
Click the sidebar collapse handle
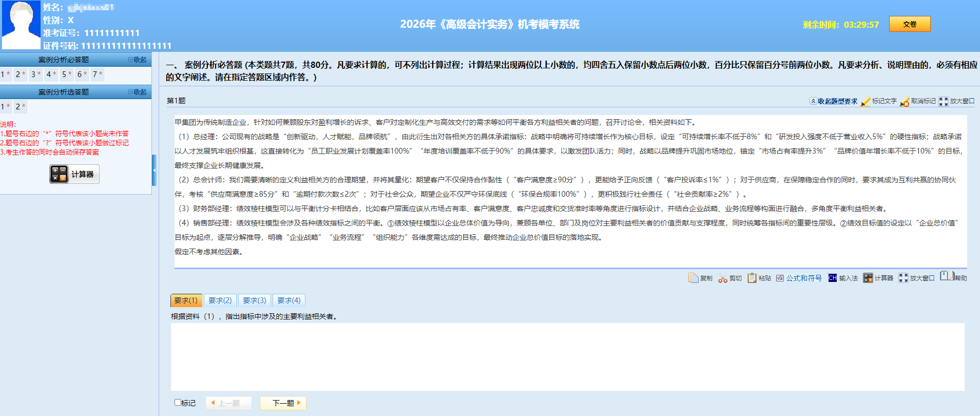[154, 170]
